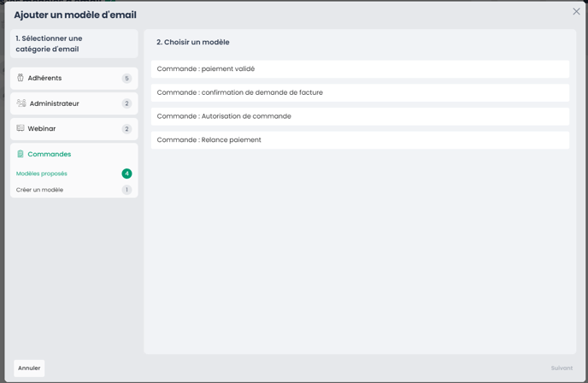
Task: Expand the Administrateur category
Action: [x=73, y=103]
